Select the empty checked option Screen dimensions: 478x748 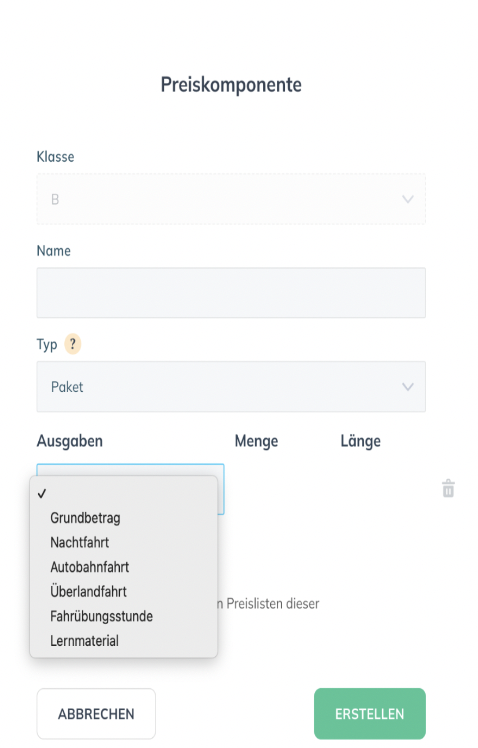pyautogui.click(x=124, y=494)
